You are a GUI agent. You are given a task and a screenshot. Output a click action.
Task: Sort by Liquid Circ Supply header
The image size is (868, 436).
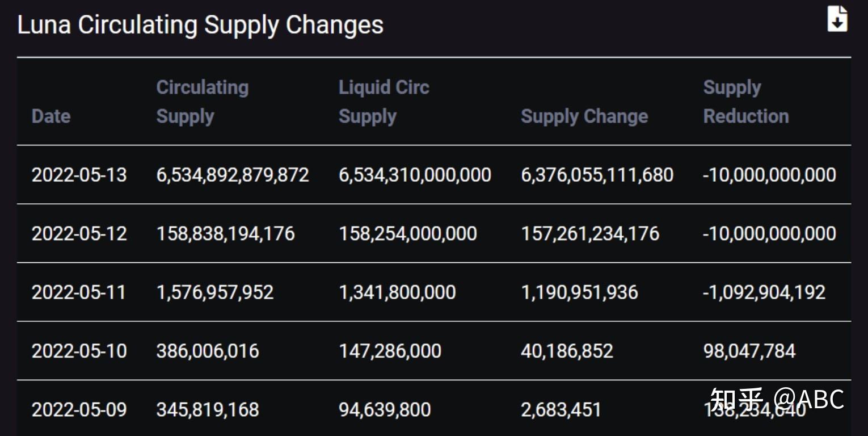click(x=384, y=102)
